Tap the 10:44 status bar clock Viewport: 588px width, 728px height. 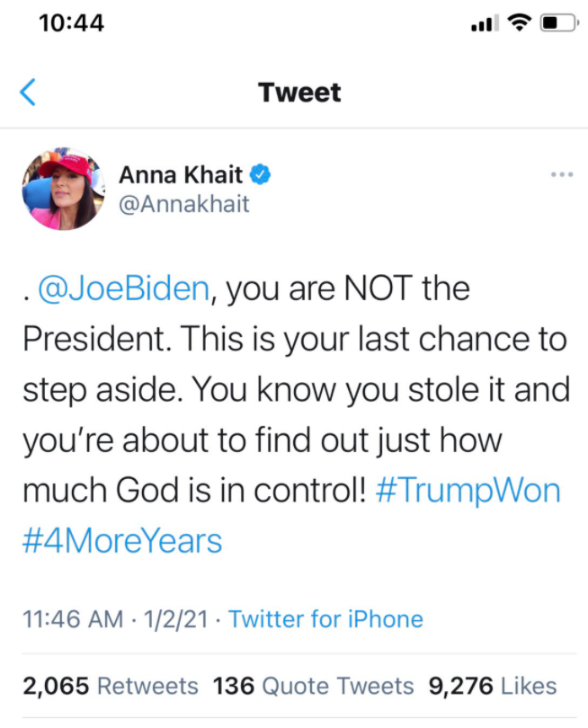tap(71, 23)
